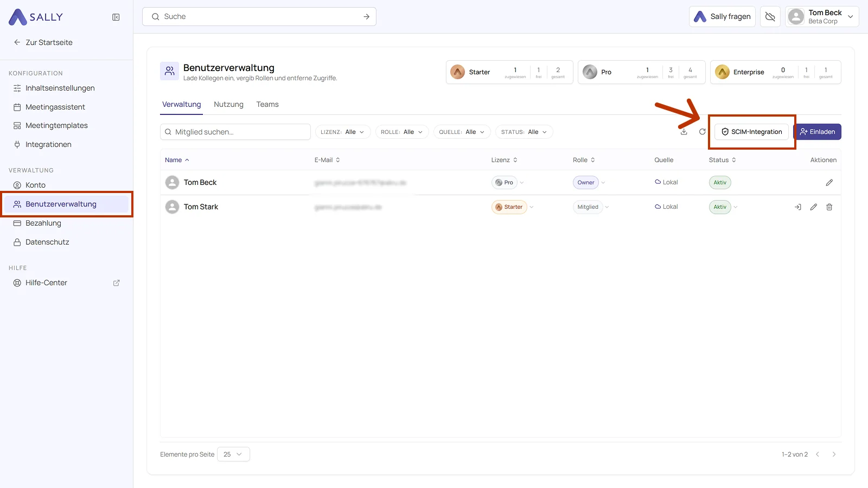
Task: Open Tom Beck account dropdown
Action: pos(822,17)
